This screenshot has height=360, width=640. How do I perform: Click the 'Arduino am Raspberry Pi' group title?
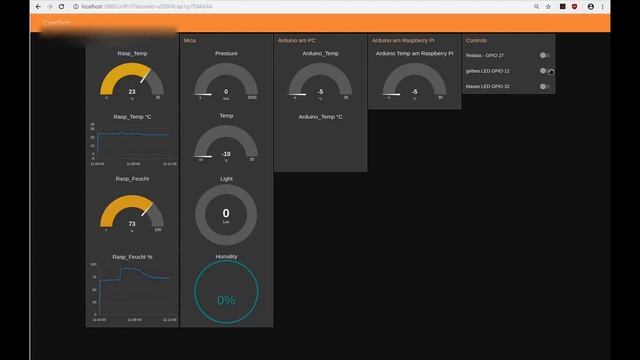[403, 40]
